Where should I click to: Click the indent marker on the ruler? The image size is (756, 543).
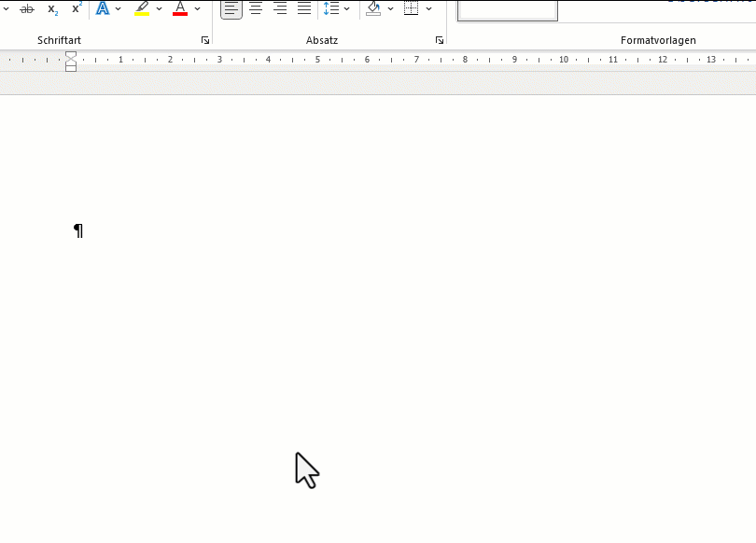click(x=71, y=62)
